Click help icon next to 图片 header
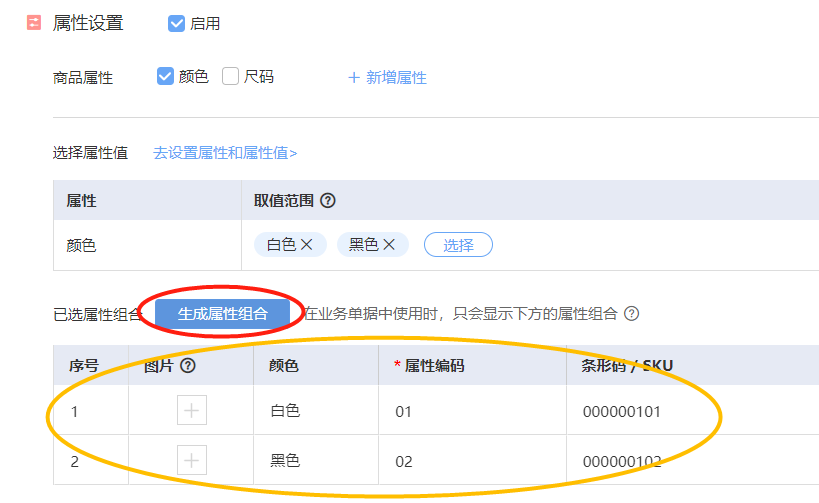 188,366
